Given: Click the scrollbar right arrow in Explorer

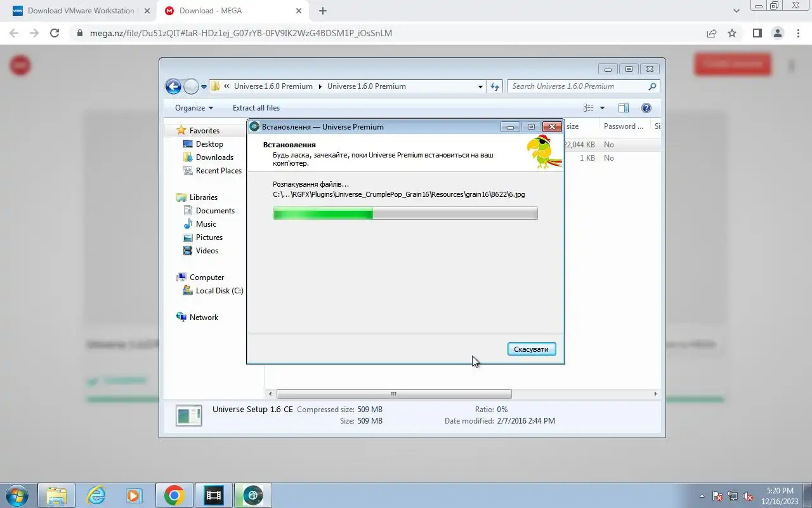Looking at the screenshot, I should [655, 394].
